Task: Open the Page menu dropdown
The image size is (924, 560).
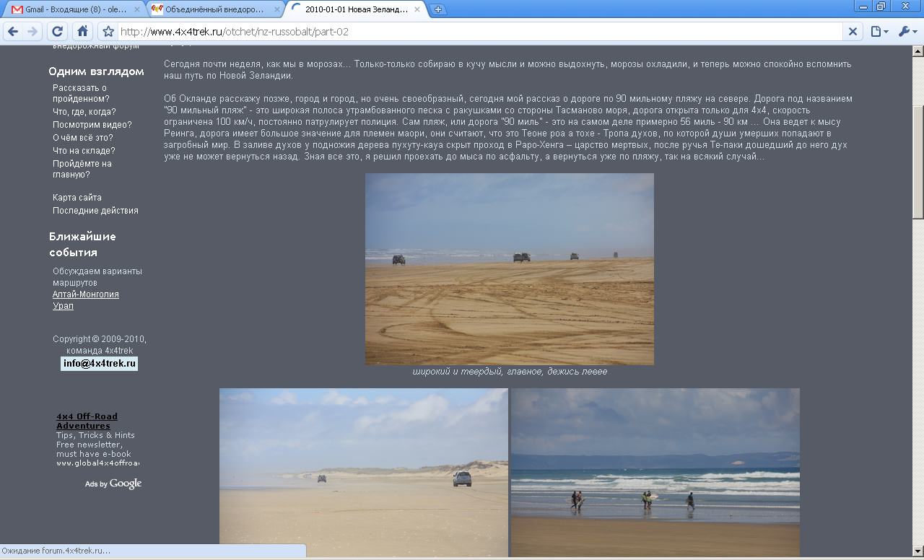Action: click(879, 32)
